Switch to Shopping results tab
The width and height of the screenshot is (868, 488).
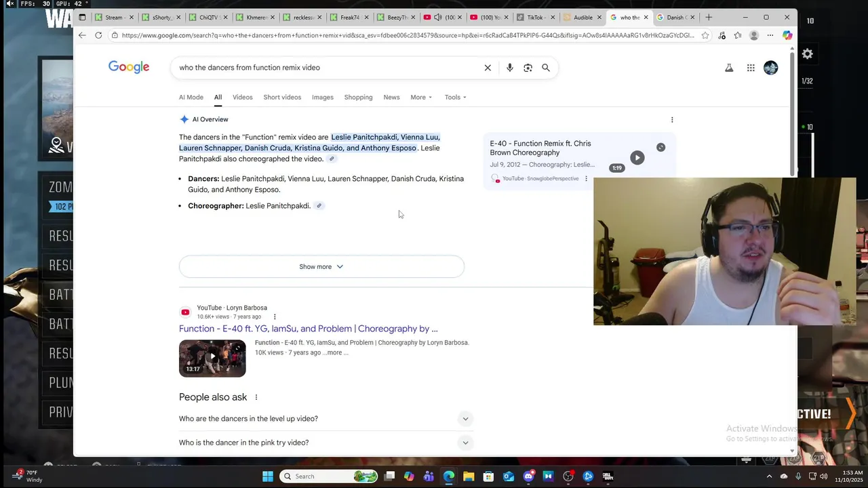pos(358,98)
